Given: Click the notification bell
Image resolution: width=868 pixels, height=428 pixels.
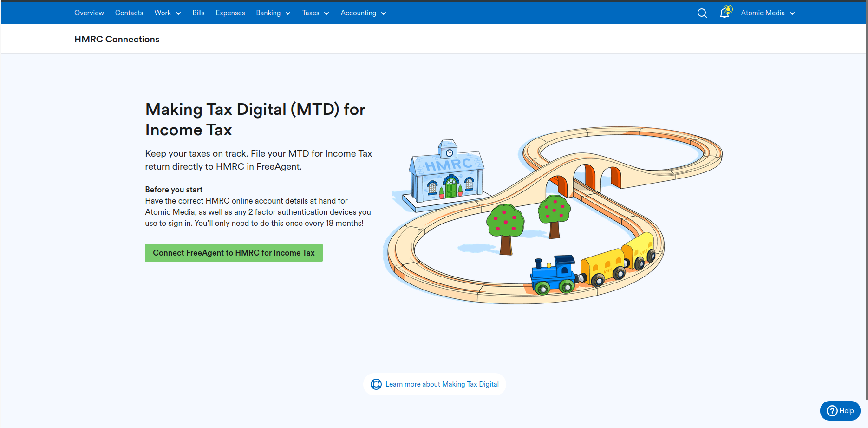Looking at the screenshot, I should pos(724,13).
